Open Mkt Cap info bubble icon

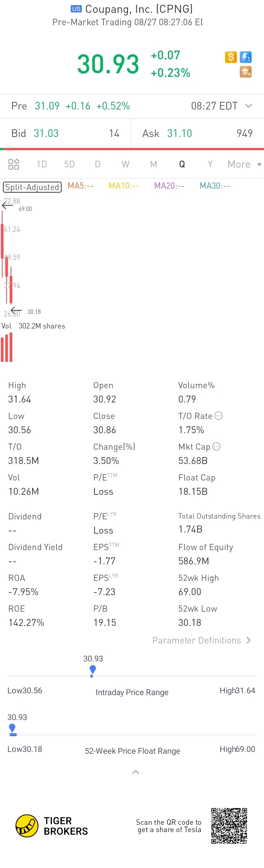coord(216,446)
